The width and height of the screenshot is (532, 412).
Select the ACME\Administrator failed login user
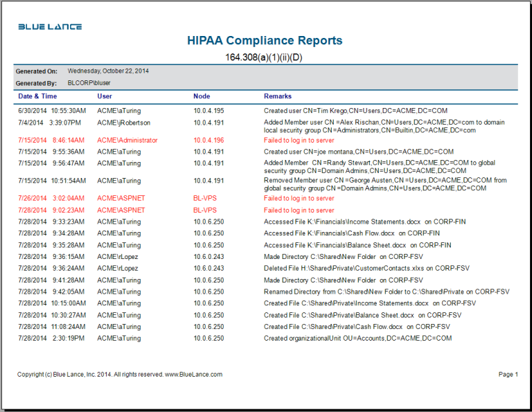click(x=127, y=140)
